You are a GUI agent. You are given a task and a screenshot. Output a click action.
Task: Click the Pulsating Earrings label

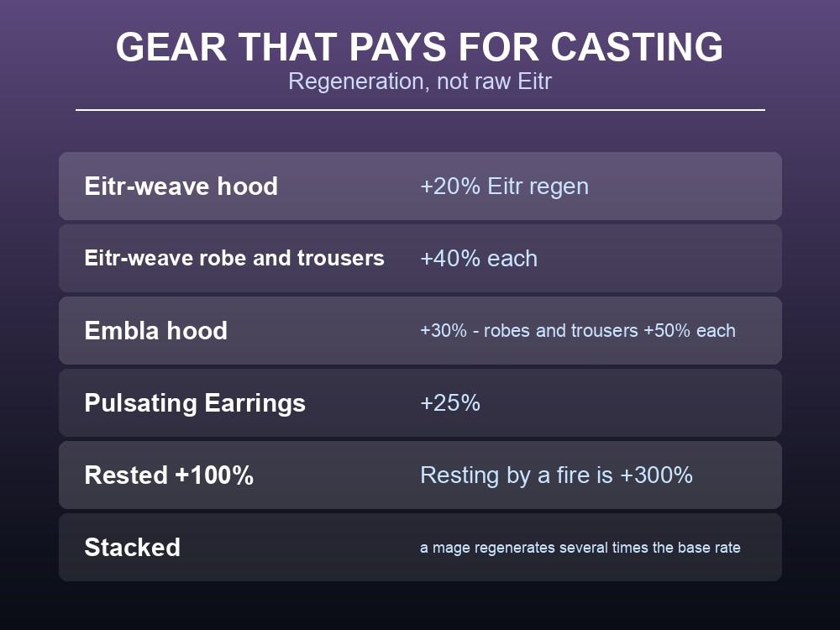[x=195, y=403]
